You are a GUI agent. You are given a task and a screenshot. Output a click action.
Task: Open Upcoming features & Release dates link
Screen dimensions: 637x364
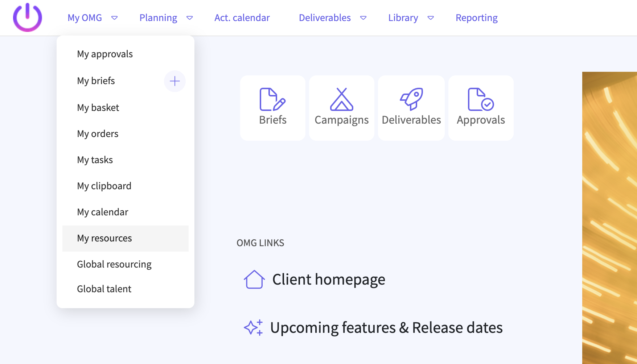(x=386, y=328)
